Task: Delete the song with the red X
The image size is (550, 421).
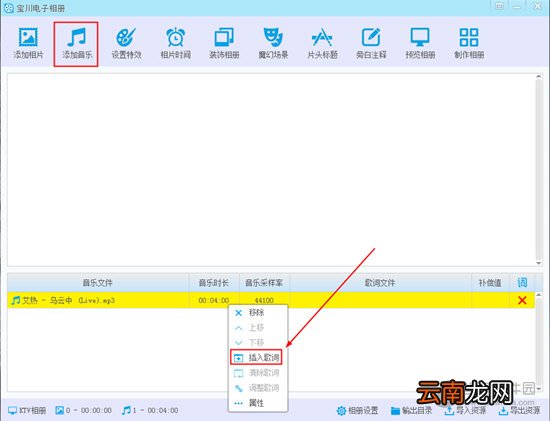Action: click(522, 300)
